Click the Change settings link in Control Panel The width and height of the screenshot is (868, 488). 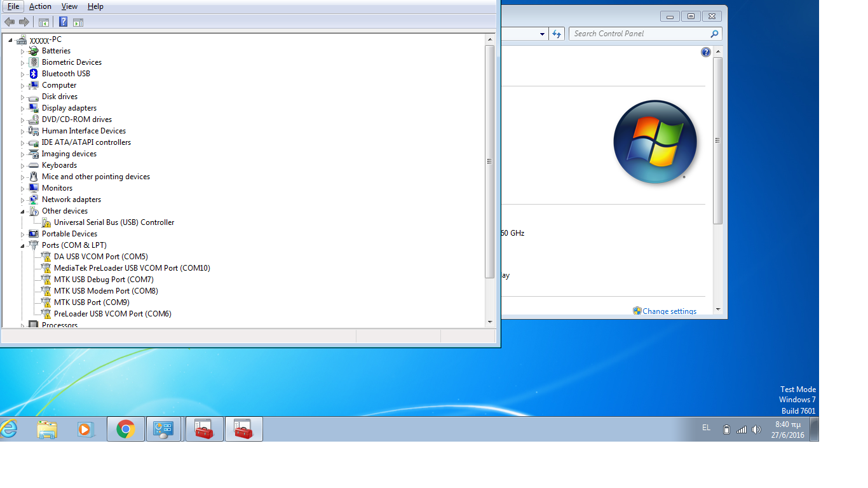[669, 311]
